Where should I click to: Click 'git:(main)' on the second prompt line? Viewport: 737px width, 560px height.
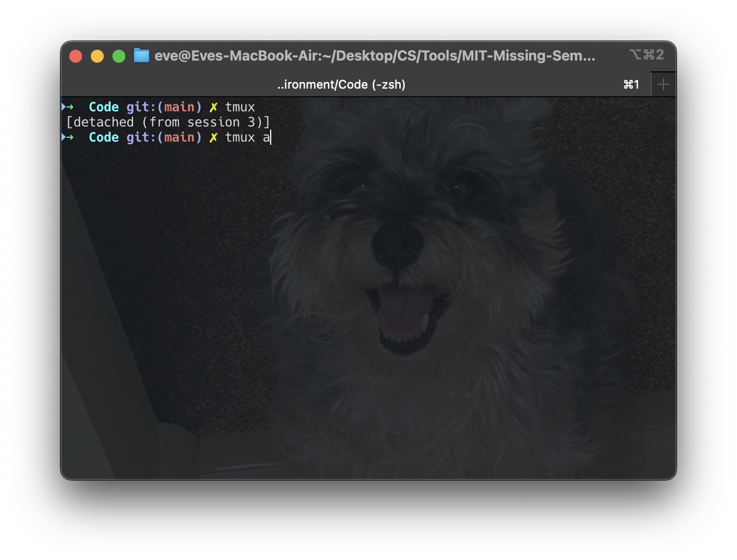[164, 137]
